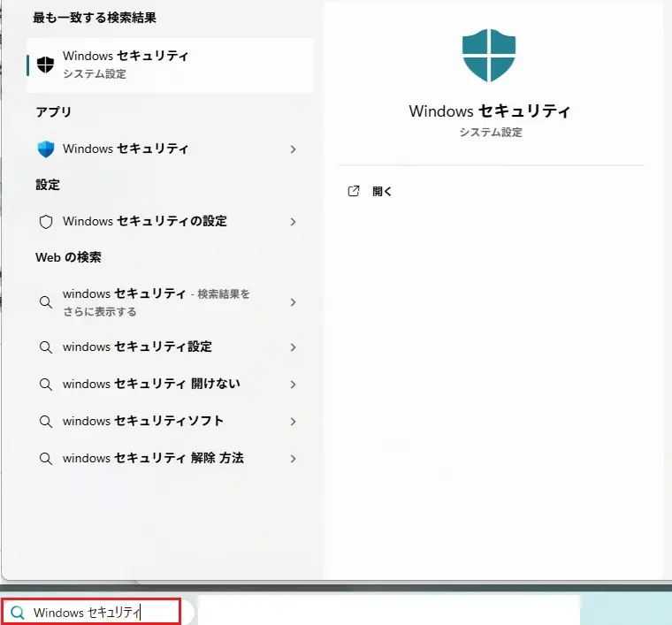The height and width of the screenshot is (625, 672).
Task: Expand Windows セキュリティの設定 chevron arrow
Action: [x=294, y=222]
